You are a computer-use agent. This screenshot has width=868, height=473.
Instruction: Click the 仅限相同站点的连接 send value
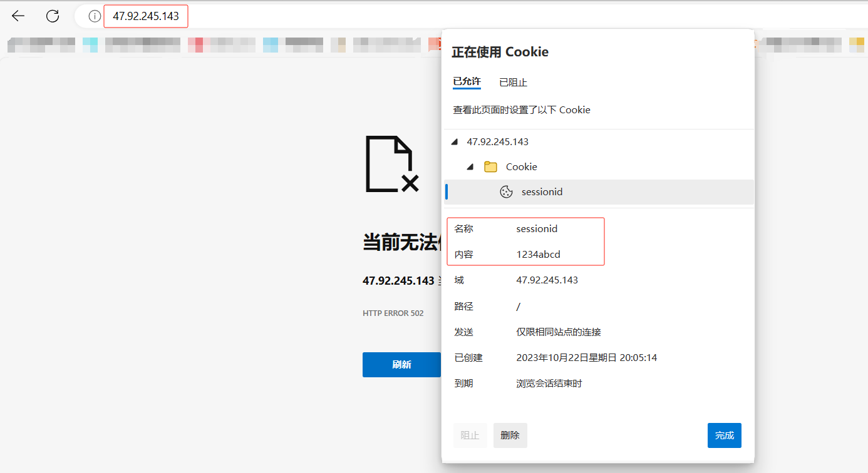tap(559, 332)
